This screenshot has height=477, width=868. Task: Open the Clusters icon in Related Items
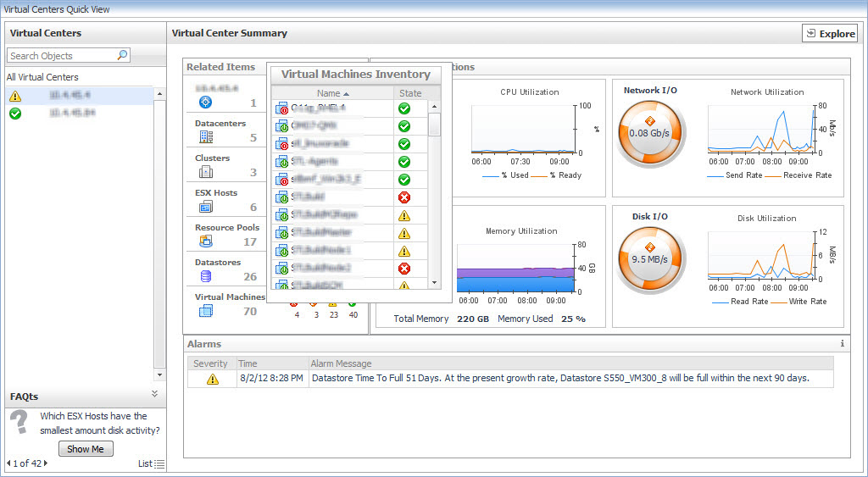[x=205, y=172]
